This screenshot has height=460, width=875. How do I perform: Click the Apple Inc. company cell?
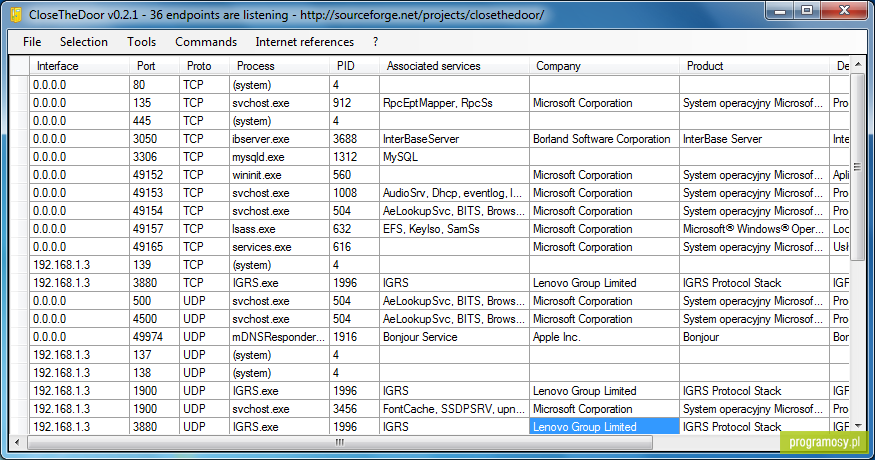(x=604, y=337)
